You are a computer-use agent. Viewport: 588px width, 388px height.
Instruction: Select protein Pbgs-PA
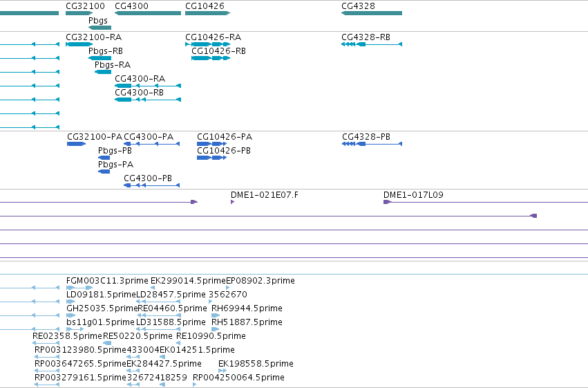coord(104,172)
